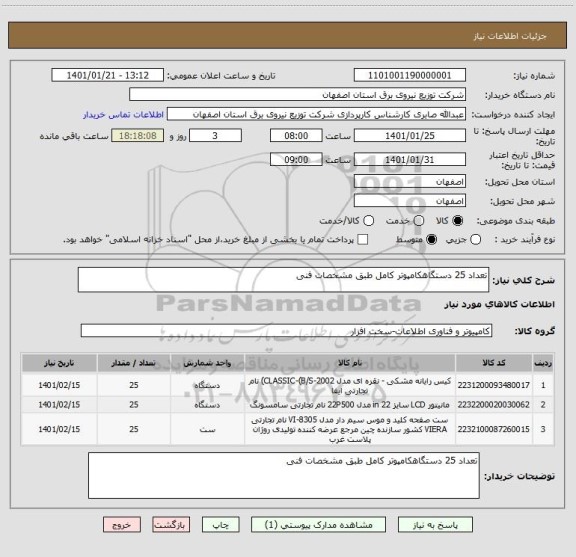The width and height of the screenshot is (576, 557).
Task: Open the اطلاعات تماس خریدار link
Action: pos(123,115)
